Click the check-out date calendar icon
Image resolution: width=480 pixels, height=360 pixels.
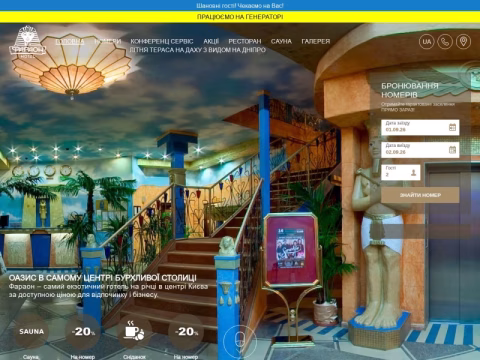(452, 149)
